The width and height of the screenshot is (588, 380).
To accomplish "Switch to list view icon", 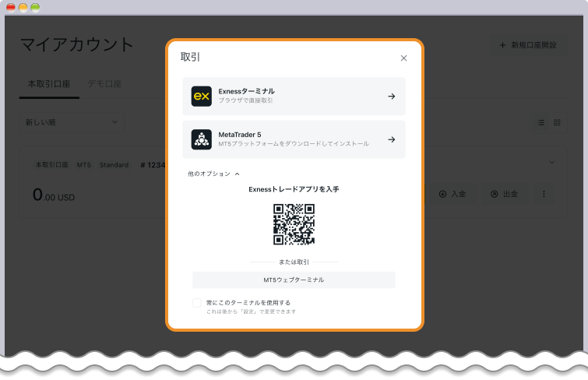I will (540, 123).
